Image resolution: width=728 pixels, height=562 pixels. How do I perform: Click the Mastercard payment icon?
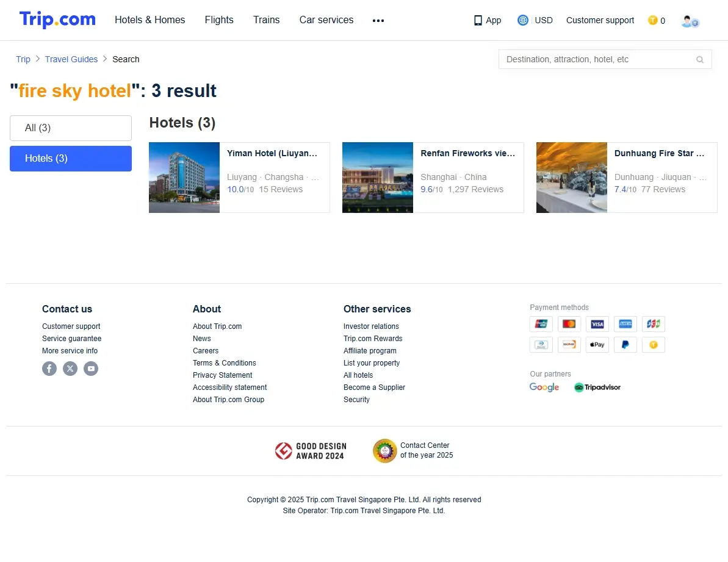point(569,324)
